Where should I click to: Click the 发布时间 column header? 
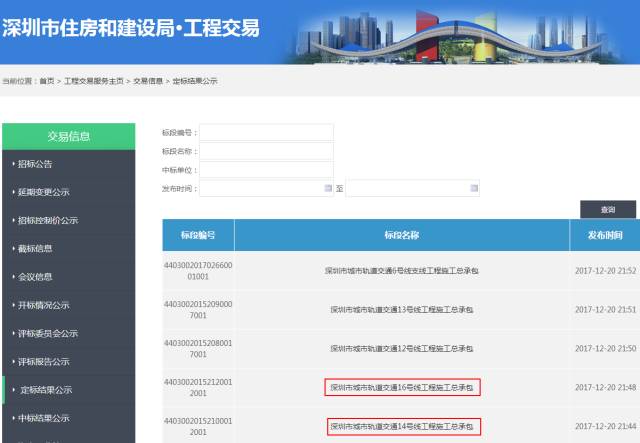tap(605, 235)
